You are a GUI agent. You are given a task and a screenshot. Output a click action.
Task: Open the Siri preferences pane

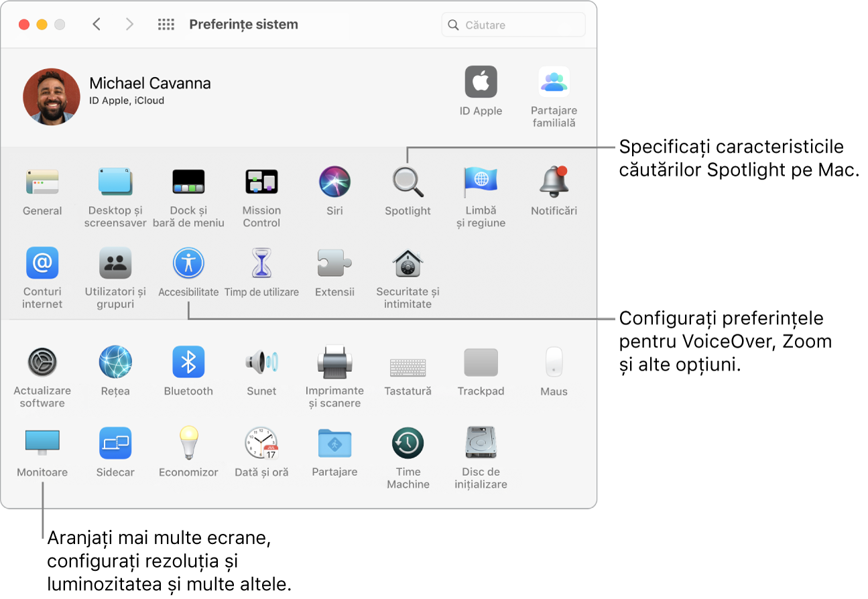(x=334, y=182)
